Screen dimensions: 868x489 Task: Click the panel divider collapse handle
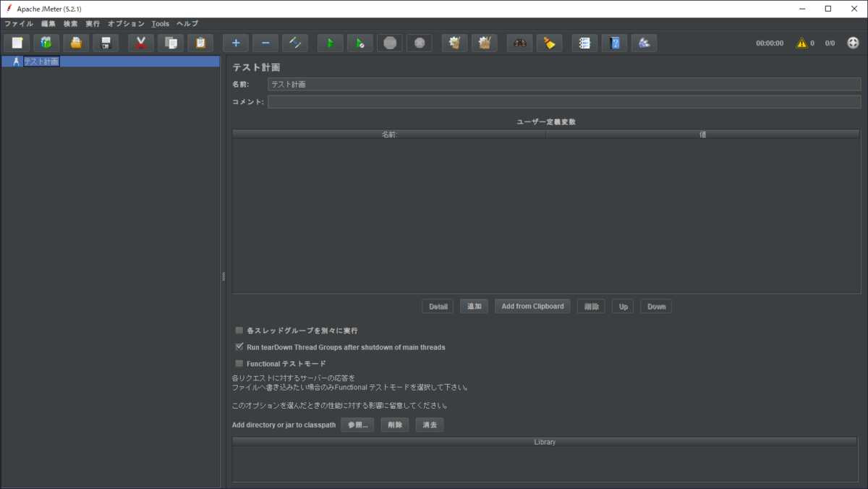(224, 276)
